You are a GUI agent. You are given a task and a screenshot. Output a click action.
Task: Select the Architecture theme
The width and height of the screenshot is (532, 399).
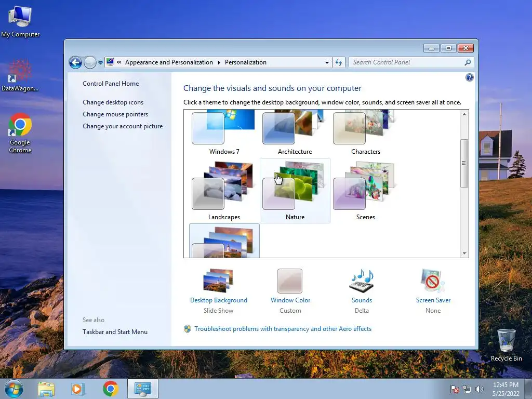coord(295,133)
